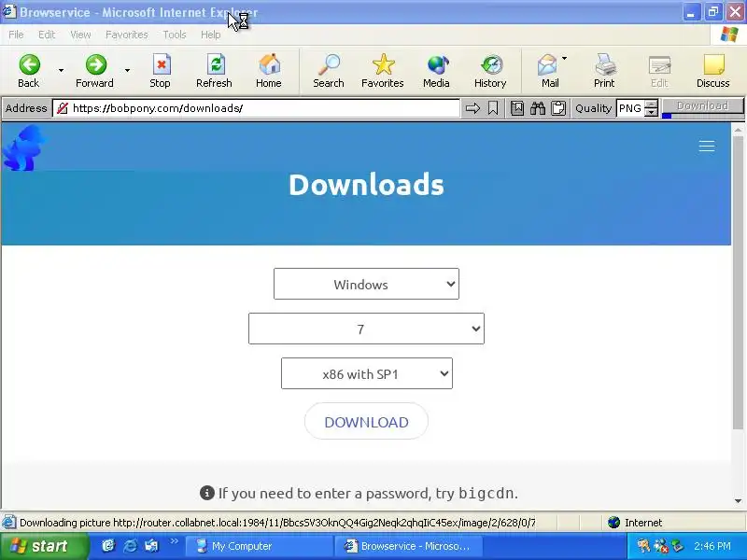The width and height of the screenshot is (747, 560).
Task: Click the Go arrow beside address bar
Action: click(472, 108)
